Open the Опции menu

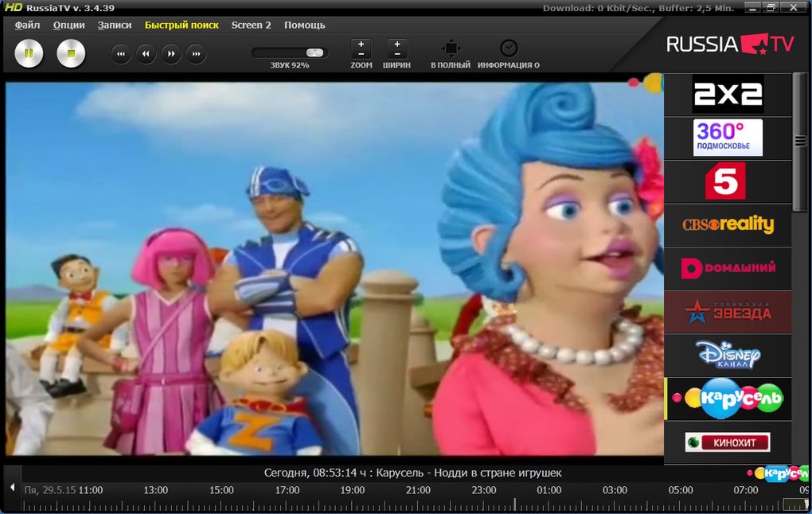pos(69,25)
